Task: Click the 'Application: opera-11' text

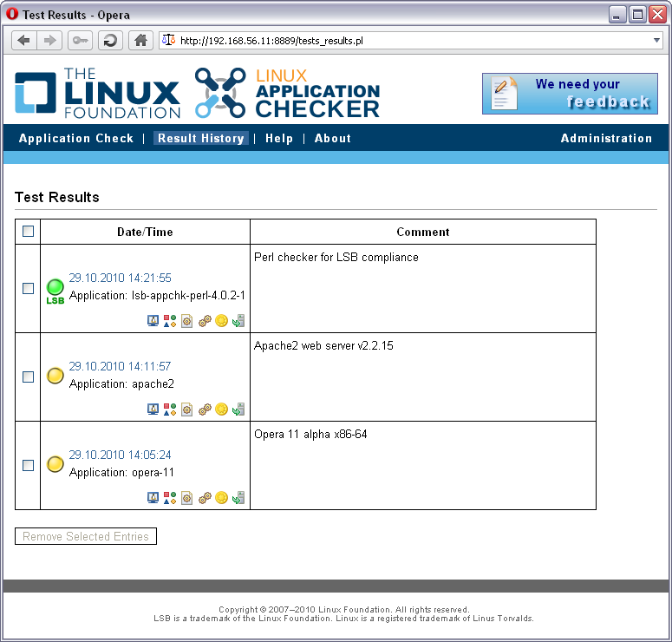Action: coord(121,472)
